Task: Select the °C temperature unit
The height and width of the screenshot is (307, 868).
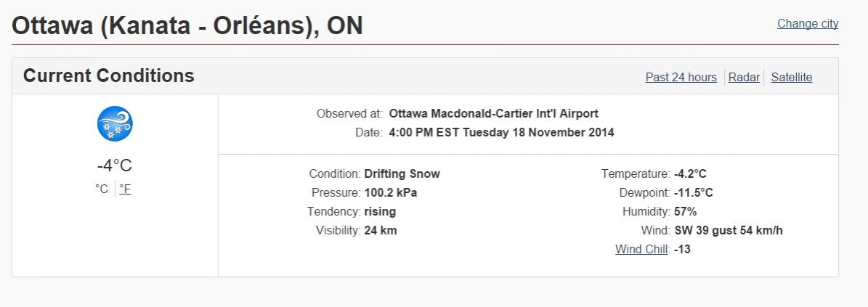Action: 102,189
